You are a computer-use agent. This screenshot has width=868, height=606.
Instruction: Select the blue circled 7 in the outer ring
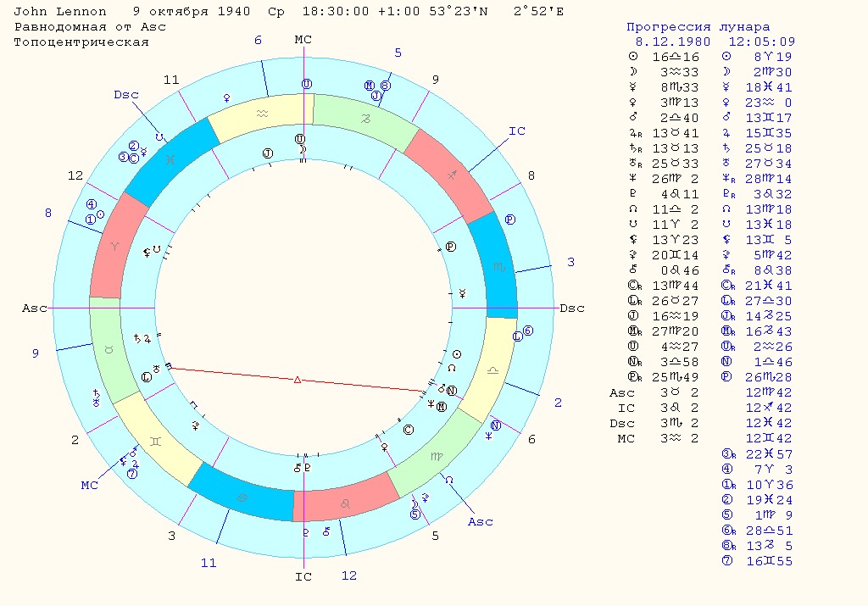pyautogui.click(x=131, y=474)
